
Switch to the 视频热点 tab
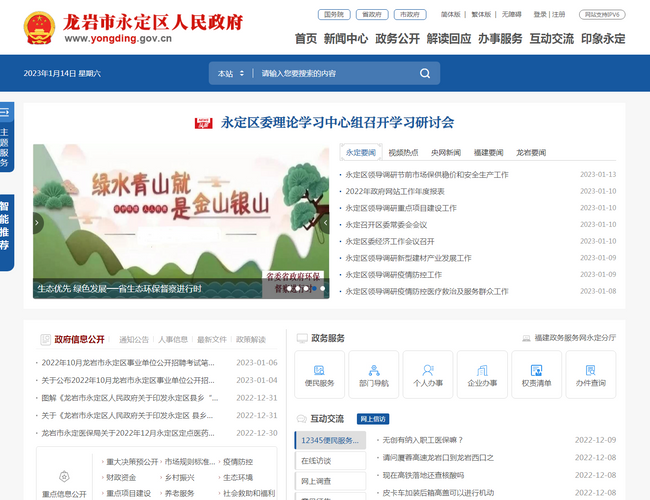[403, 153]
